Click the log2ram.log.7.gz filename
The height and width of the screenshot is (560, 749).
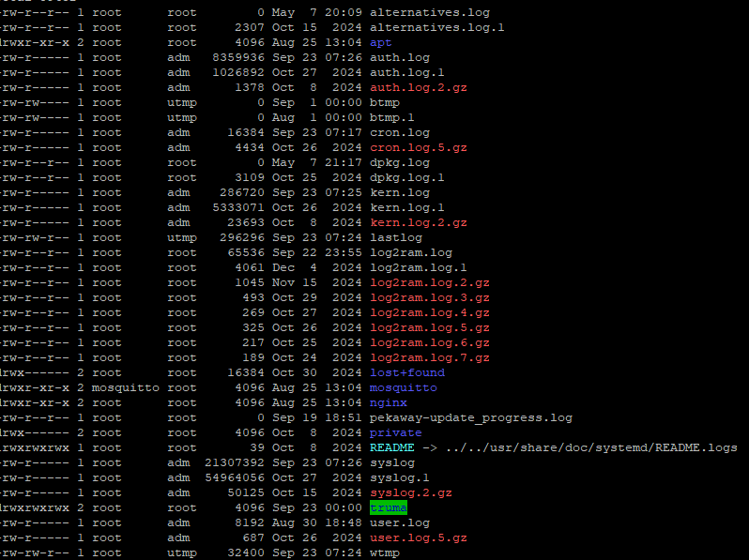coord(429,357)
